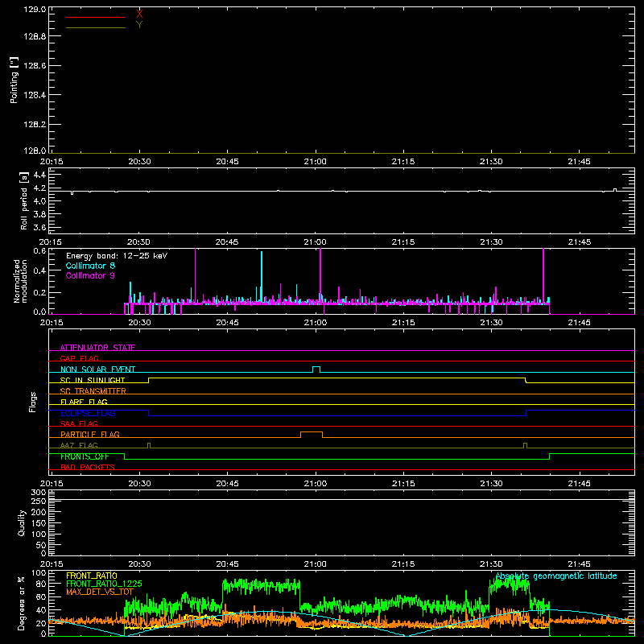Image resolution: width=644 pixels, height=644 pixels.
Task: Click the 20:15 time label under modulation panel
Action: [x=52, y=323]
